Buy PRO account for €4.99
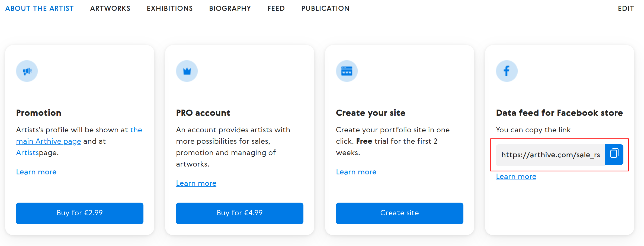This screenshot has width=644, height=246. pos(240,213)
